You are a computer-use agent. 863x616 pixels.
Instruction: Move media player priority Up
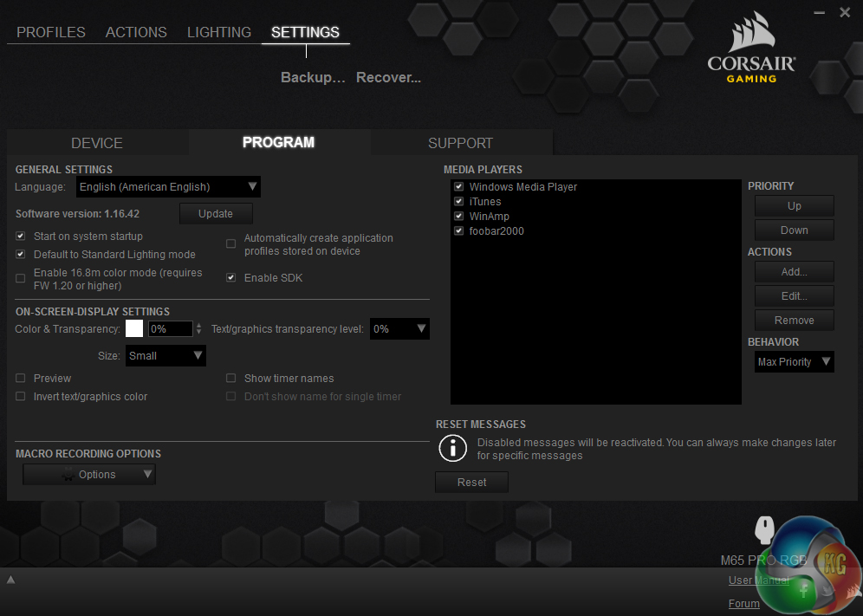795,206
